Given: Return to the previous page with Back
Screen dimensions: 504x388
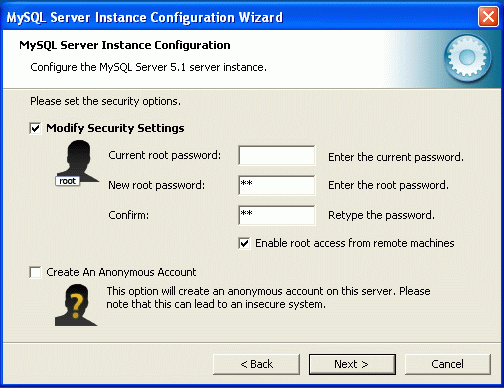Looking at the screenshot, I should 256,364.
